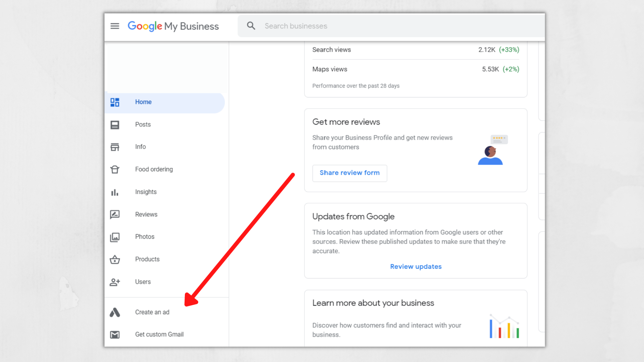644x362 pixels.
Task: Click the Share review form button
Action: [350, 173]
